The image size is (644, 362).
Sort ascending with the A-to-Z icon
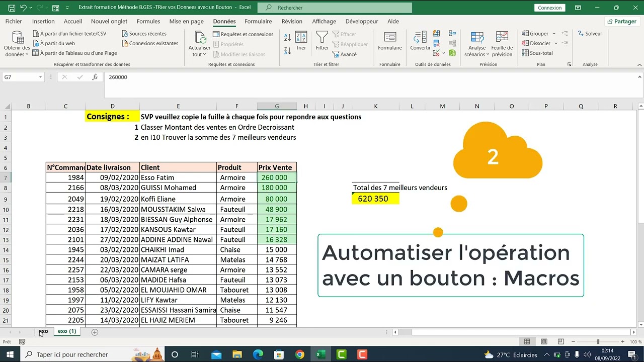[288, 38]
